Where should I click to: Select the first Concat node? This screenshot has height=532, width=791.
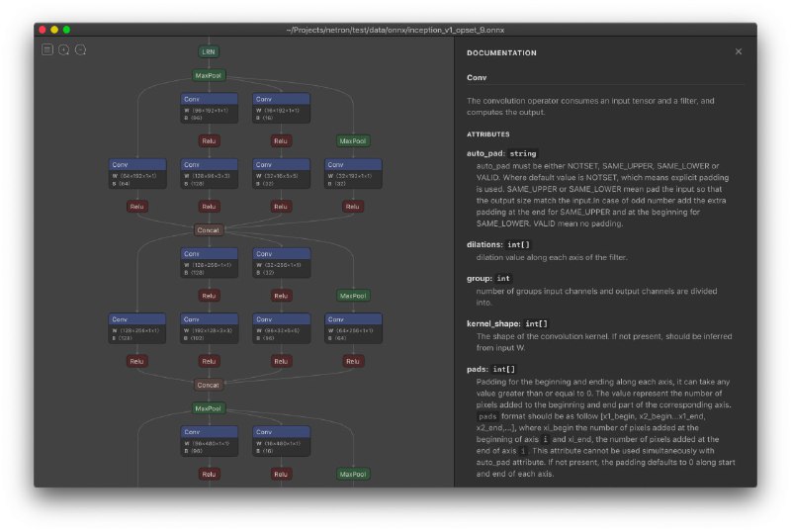[x=209, y=230]
